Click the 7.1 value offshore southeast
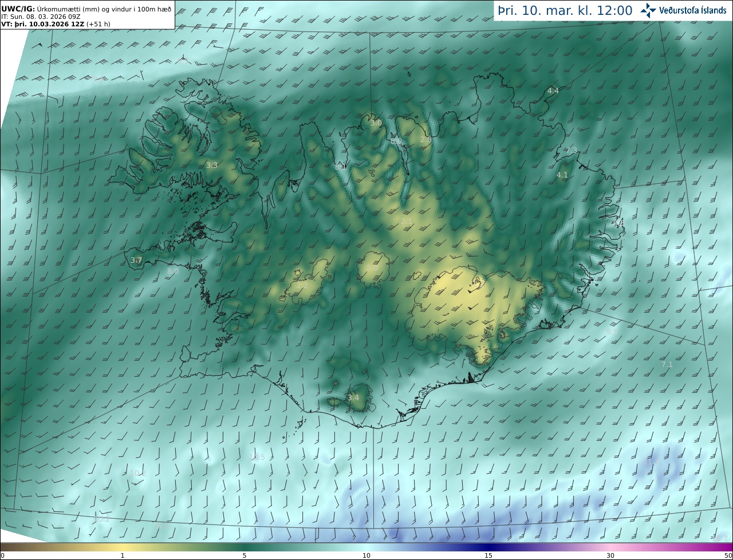733x560 pixels. [x=667, y=364]
